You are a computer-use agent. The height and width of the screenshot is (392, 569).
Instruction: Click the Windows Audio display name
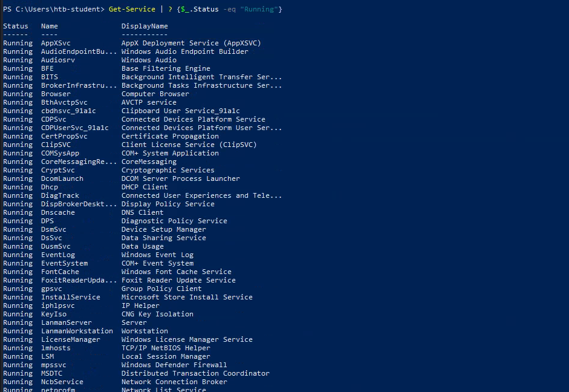point(149,60)
